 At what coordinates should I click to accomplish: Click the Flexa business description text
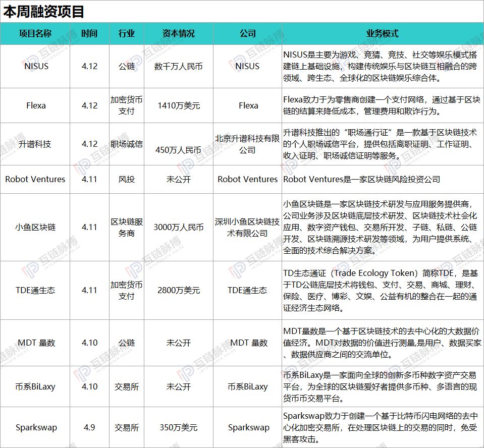[x=382, y=105]
